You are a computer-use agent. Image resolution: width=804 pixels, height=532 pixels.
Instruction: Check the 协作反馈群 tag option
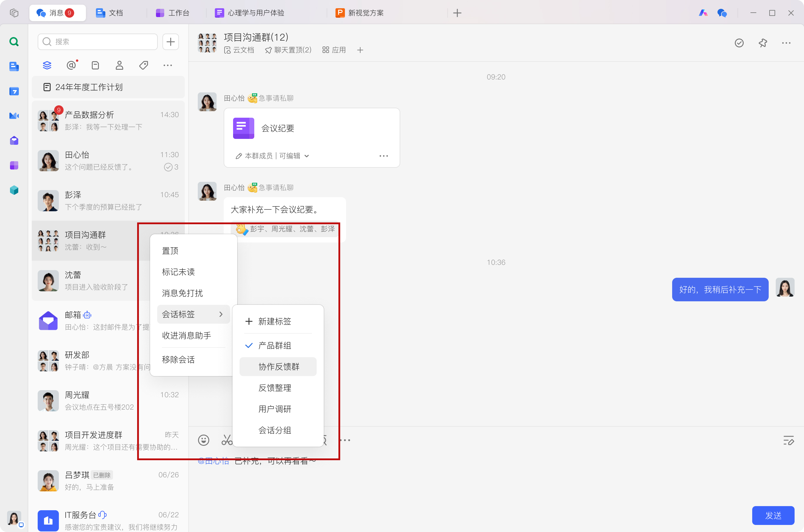(x=278, y=366)
